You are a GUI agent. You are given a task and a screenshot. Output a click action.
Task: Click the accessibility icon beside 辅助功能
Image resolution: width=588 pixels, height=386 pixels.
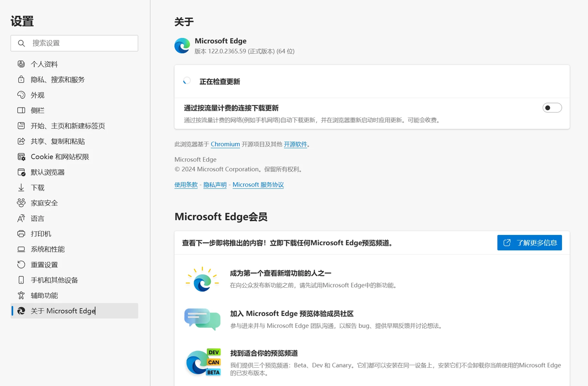pos(21,295)
